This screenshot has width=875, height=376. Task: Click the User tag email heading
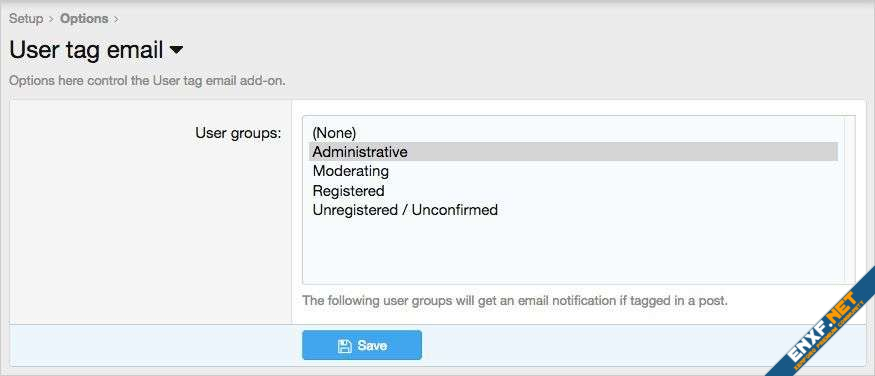click(86, 50)
